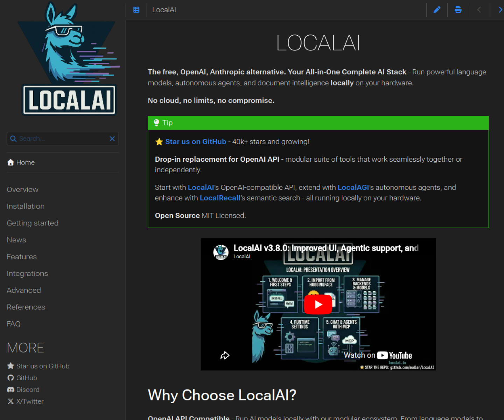Click the Home house icon
This screenshot has width=504, height=420.
(10, 162)
